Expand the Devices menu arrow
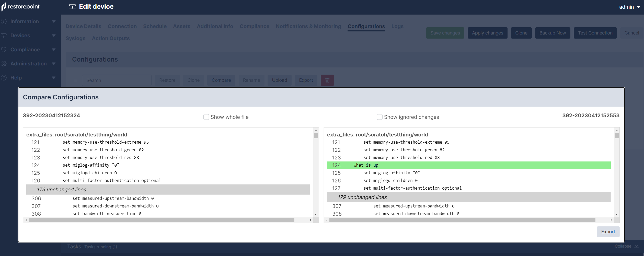644x256 pixels. 54,36
